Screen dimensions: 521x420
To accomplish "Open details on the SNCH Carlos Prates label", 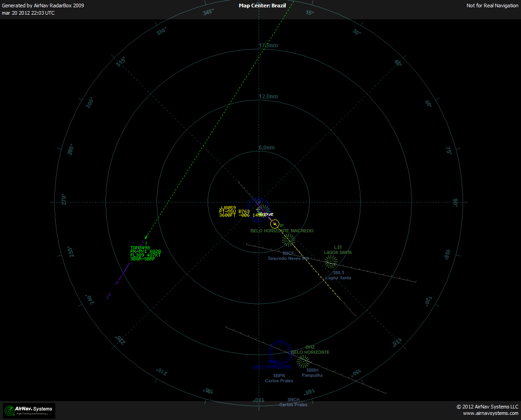I will tap(293, 402).
